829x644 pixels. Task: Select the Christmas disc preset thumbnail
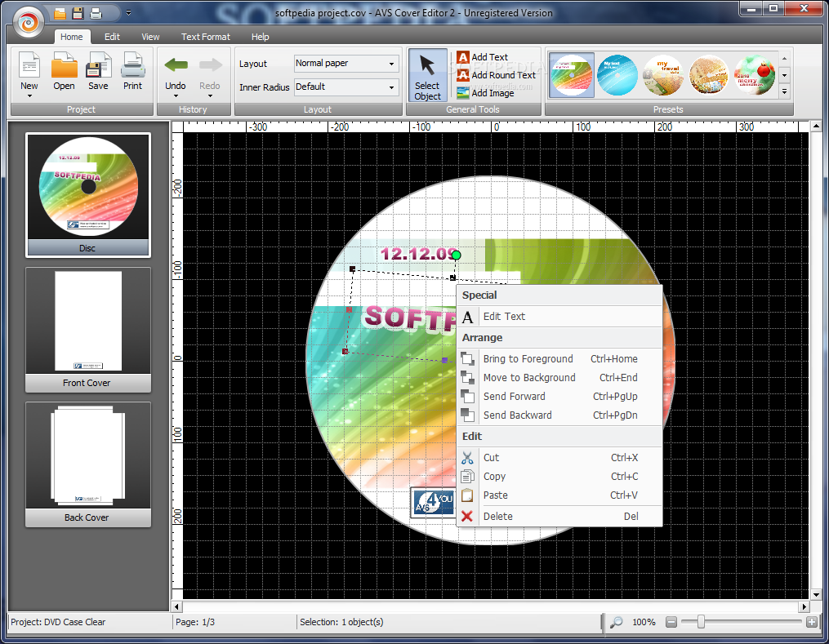(755, 75)
